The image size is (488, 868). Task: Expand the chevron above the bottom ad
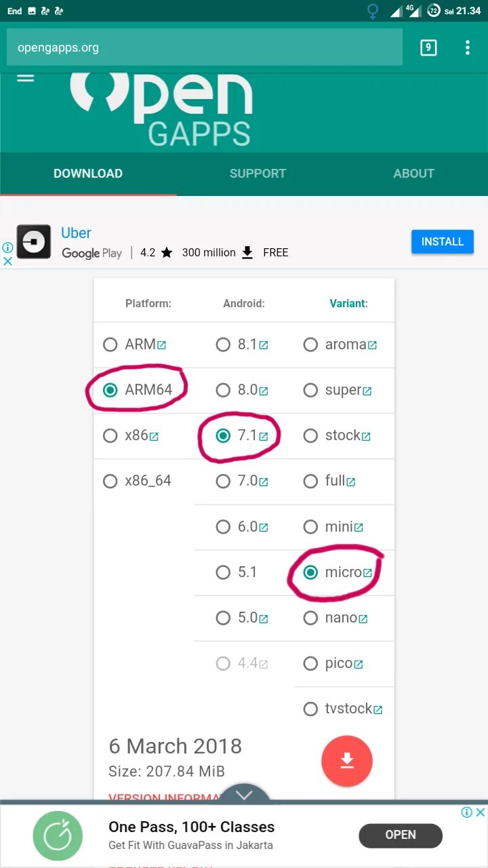pyautogui.click(x=244, y=794)
